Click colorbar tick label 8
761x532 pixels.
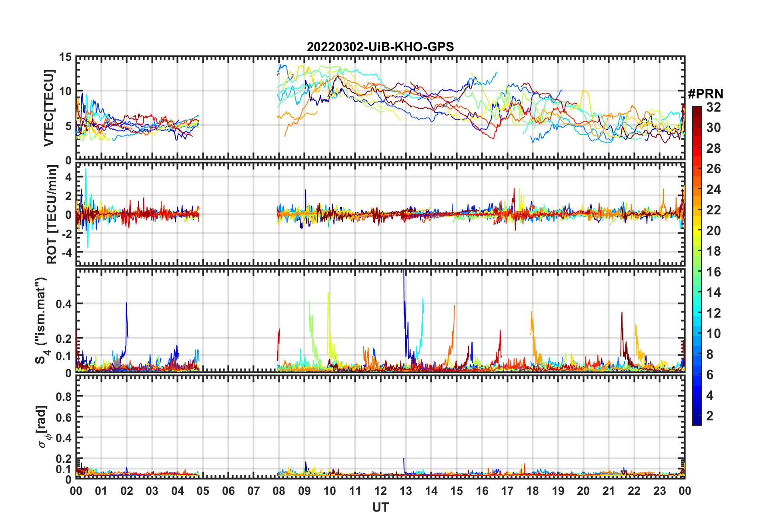pos(710,354)
